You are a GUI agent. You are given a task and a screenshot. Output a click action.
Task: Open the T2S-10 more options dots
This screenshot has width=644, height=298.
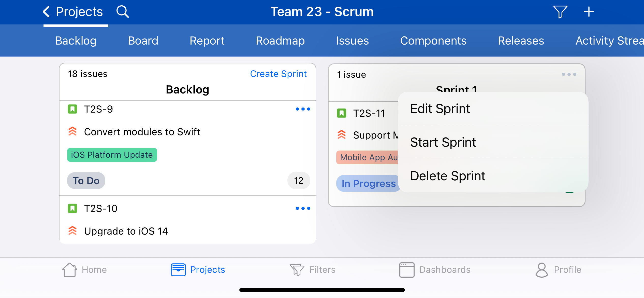[303, 208]
